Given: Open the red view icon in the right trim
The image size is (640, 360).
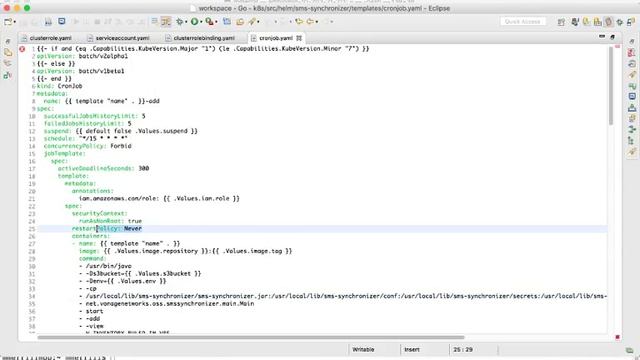Looking at the screenshot, I should tap(632, 53).
